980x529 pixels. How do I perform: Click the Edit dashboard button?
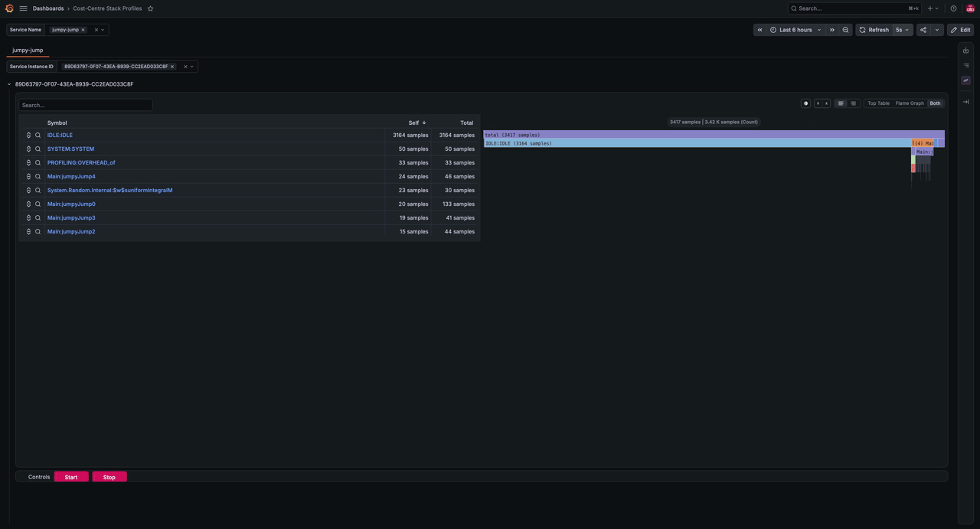(961, 30)
